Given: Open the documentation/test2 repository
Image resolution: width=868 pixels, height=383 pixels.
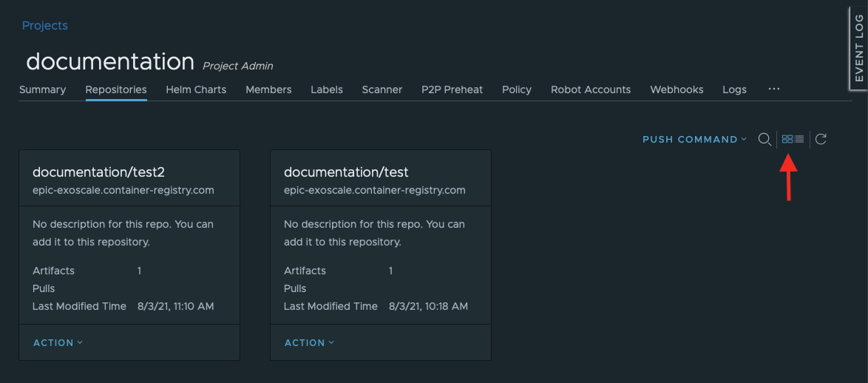Looking at the screenshot, I should click(x=98, y=172).
